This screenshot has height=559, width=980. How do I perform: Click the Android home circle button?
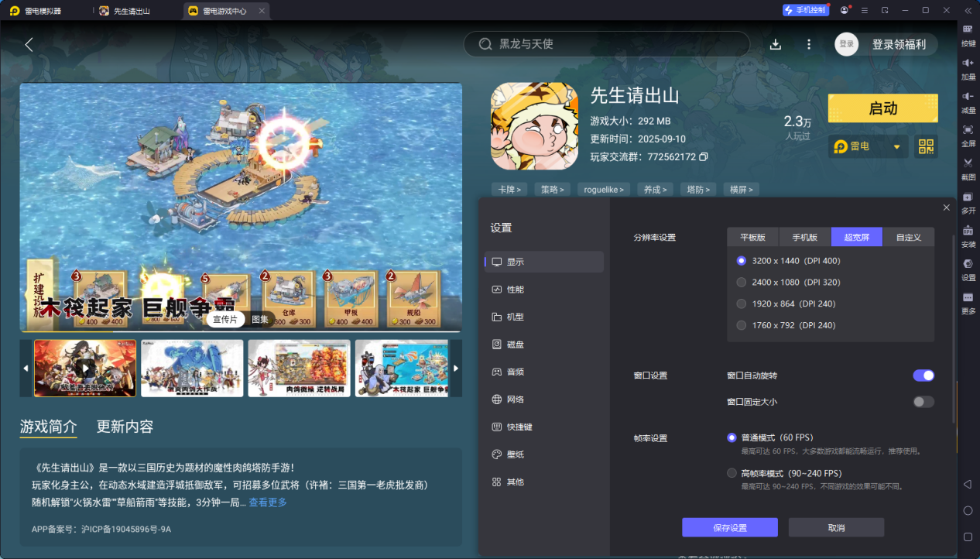click(968, 510)
